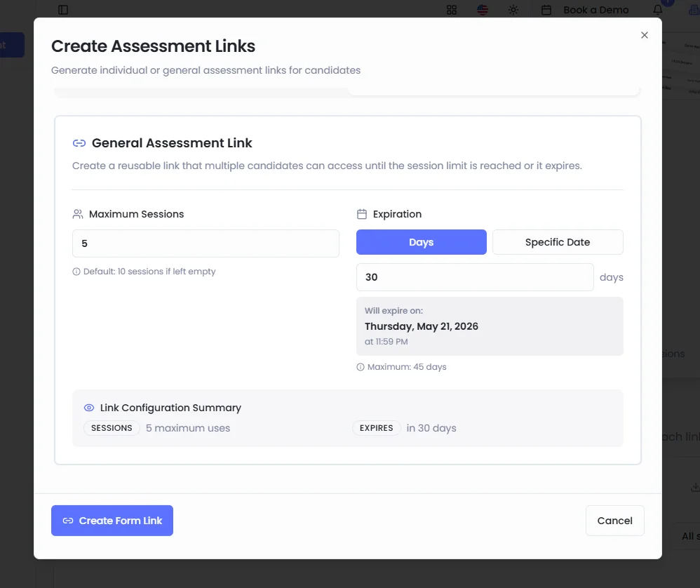This screenshot has width=700, height=588.
Task: Toggle the sidebar panel icon
Action: coord(63,10)
